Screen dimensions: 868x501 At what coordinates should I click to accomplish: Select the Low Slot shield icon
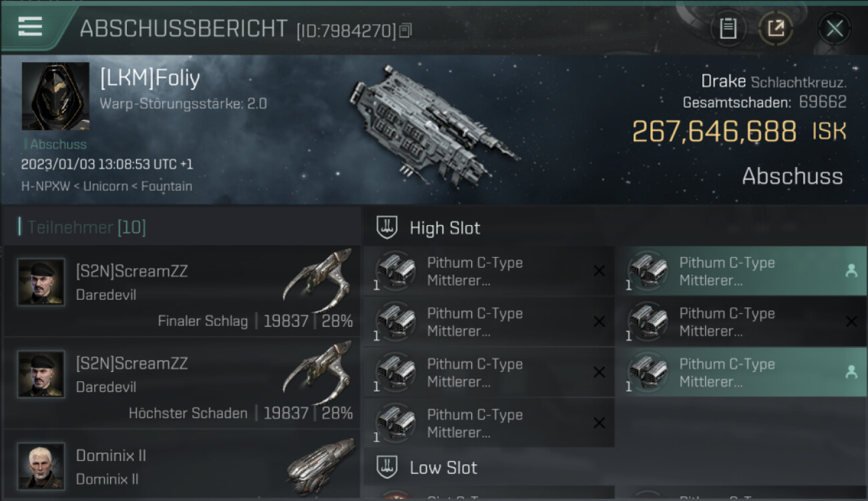387,467
